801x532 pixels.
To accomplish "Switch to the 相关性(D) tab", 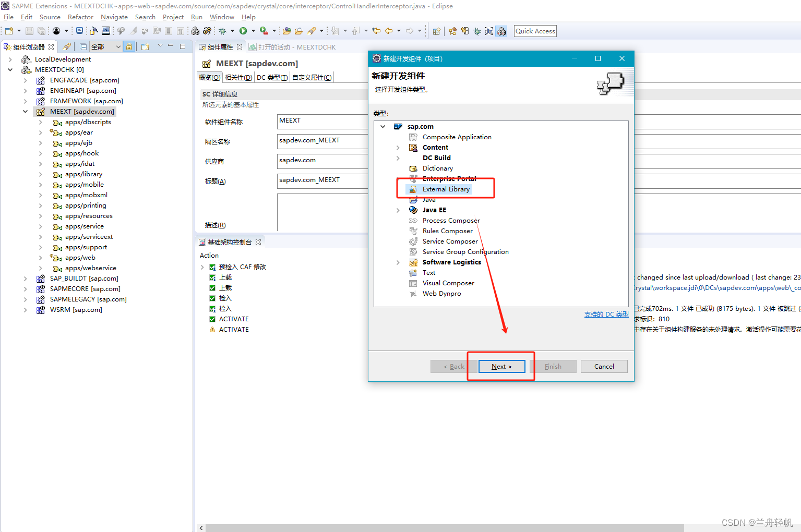I will pos(238,78).
